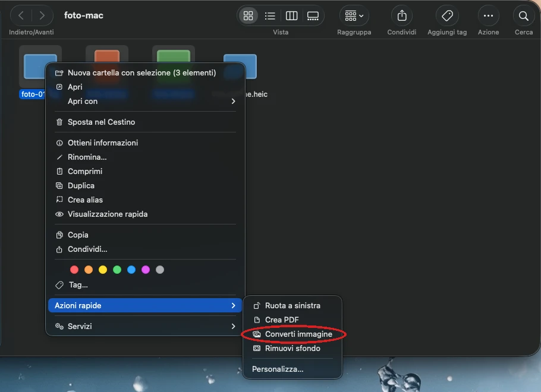
Task: Apply the yellow tag color
Action: pyautogui.click(x=103, y=270)
